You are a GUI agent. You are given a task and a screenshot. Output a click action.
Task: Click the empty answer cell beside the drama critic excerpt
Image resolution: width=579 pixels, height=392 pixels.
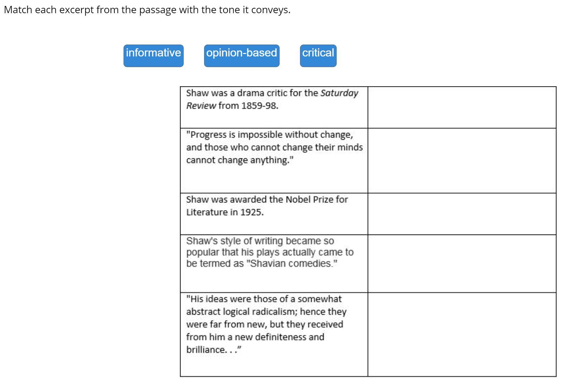pos(462,107)
